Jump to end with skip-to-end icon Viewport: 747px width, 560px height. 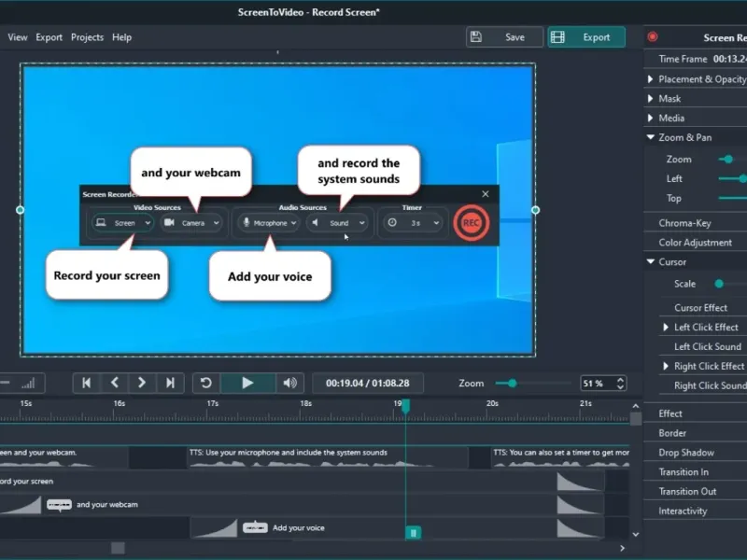click(170, 384)
